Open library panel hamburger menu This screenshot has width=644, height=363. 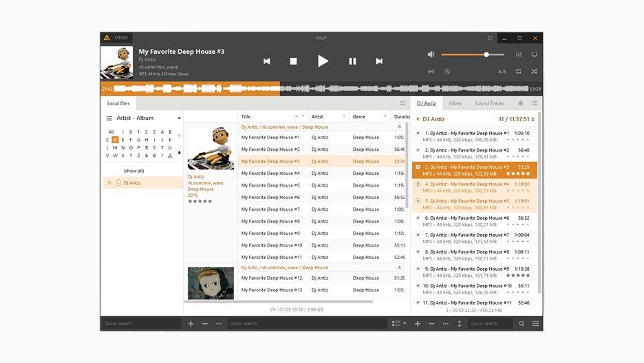coord(402,103)
